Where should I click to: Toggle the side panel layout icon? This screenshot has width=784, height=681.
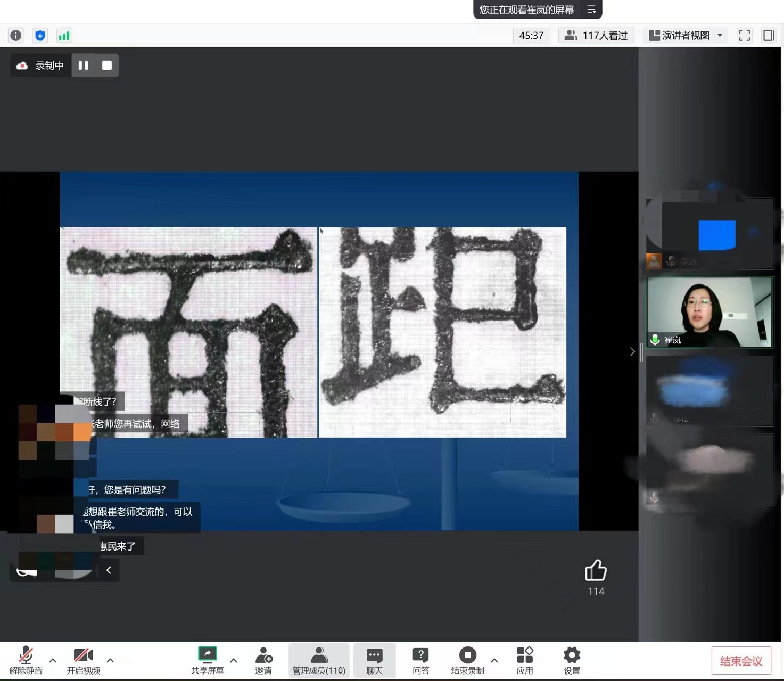(x=769, y=36)
